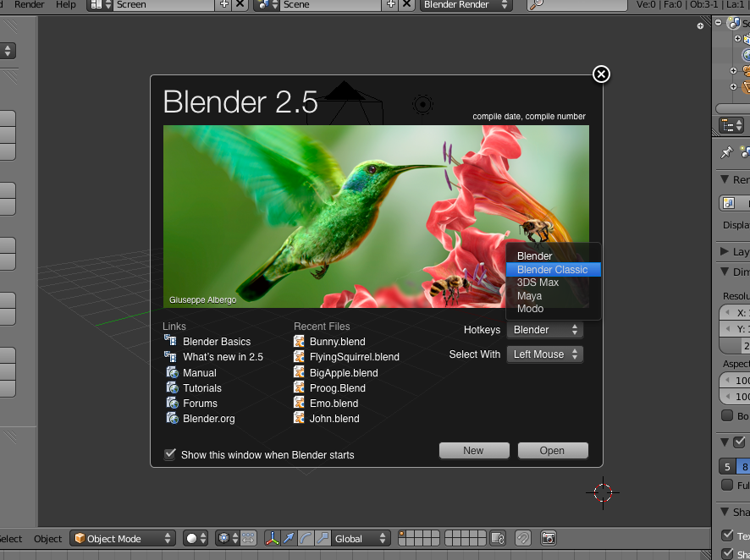The width and height of the screenshot is (750, 560).
Task: Open the Render menu in top bar
Action: 29,4
